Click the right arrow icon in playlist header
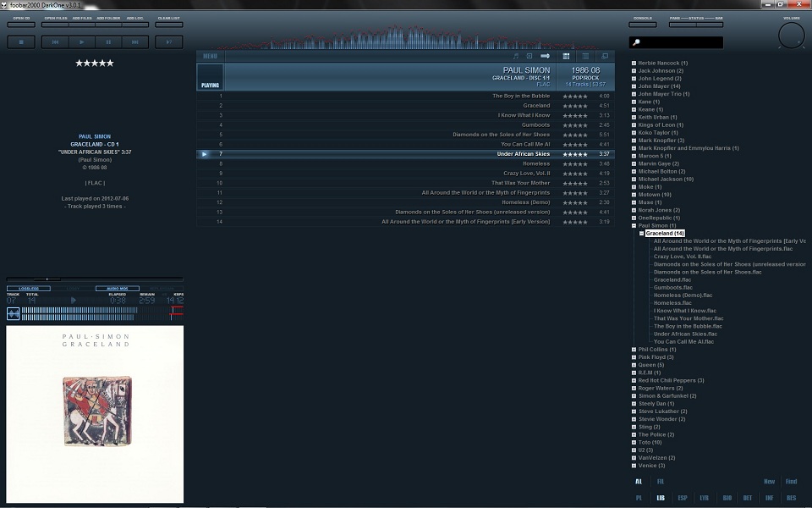 (545, 56)
